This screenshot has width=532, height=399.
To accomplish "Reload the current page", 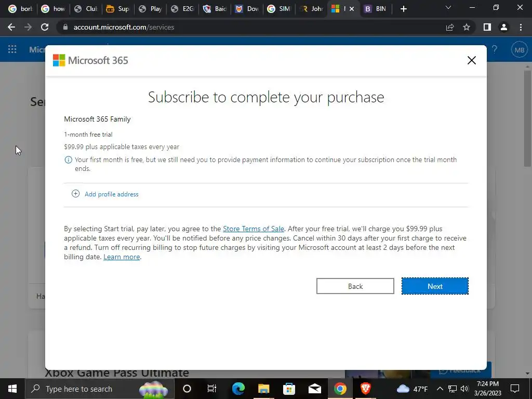I will tap(45, 27).
